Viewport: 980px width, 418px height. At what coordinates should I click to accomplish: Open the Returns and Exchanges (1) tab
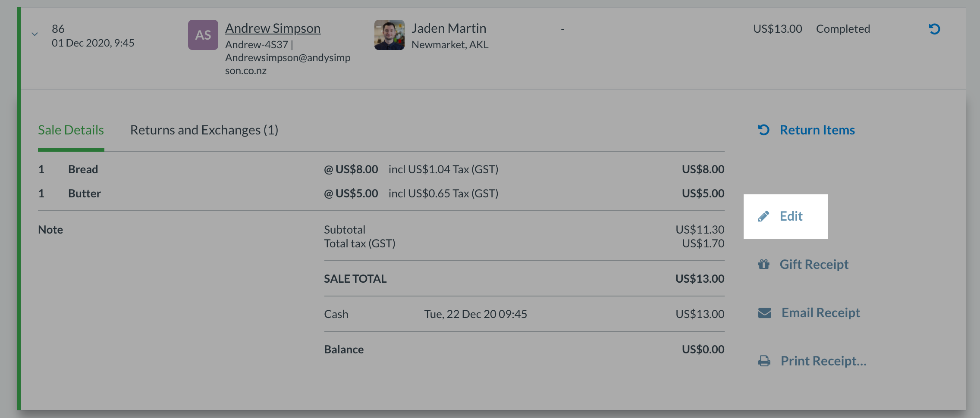pyautogui.click(x=204, y=130)
